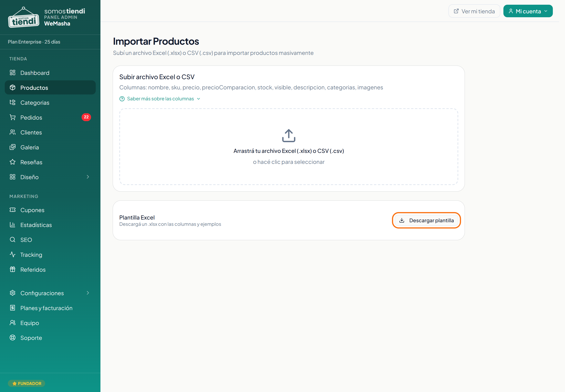This screenshot has height=392, width=565.
Task: Click the file drop zone to select file
Action: 289,147
